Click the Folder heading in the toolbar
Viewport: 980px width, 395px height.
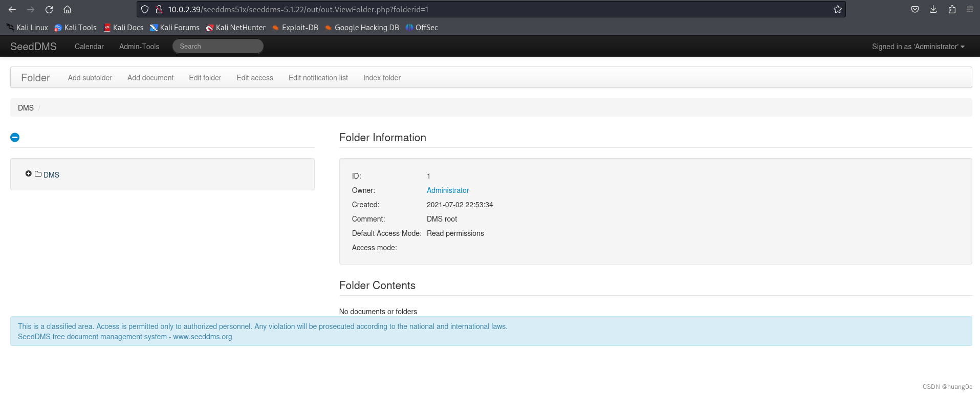point(35,78)
